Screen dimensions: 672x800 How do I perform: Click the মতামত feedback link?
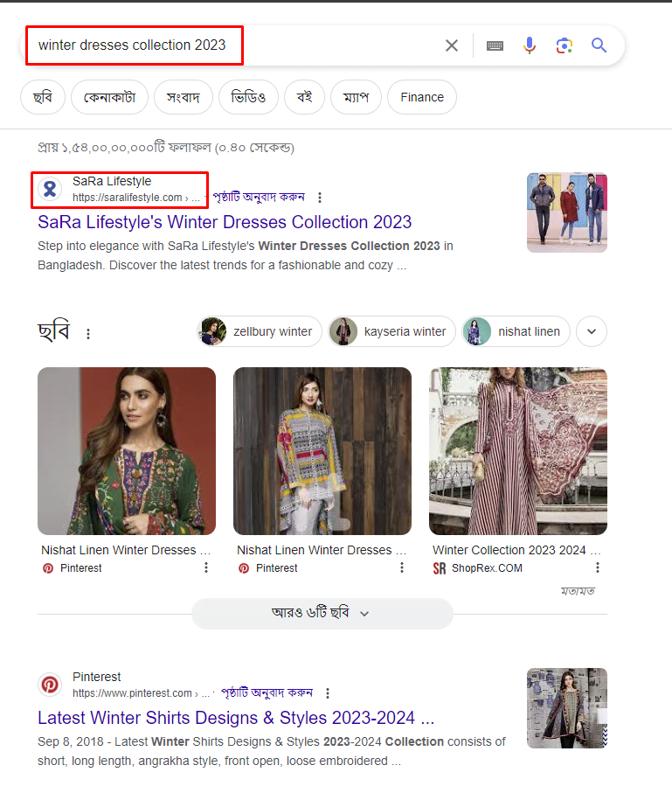578,591
